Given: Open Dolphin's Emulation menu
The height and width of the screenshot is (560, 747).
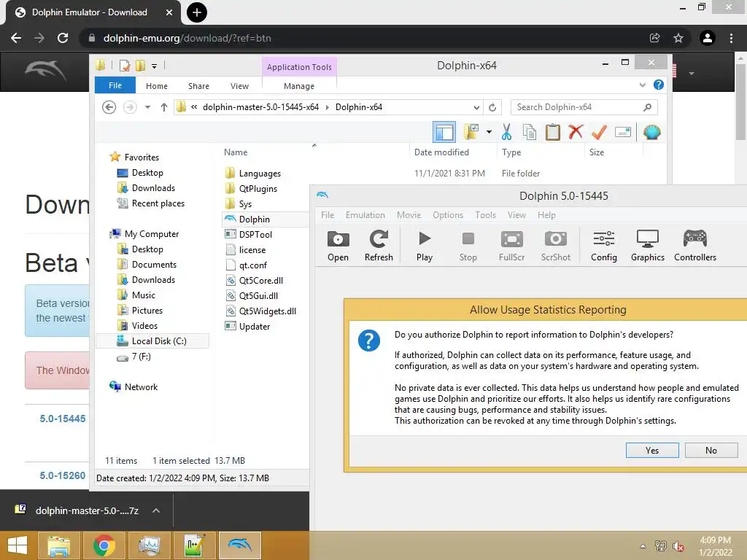Looking at the screenshot, I should pos(365,215).
